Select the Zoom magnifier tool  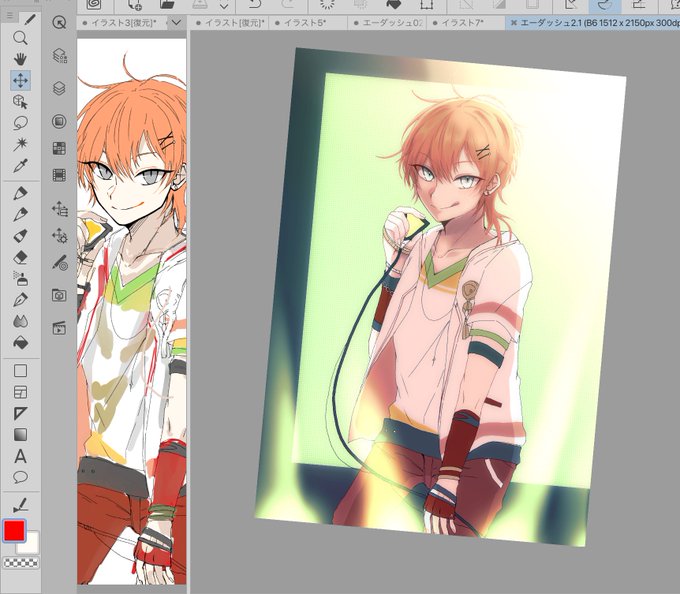click(x=20, y=38)
